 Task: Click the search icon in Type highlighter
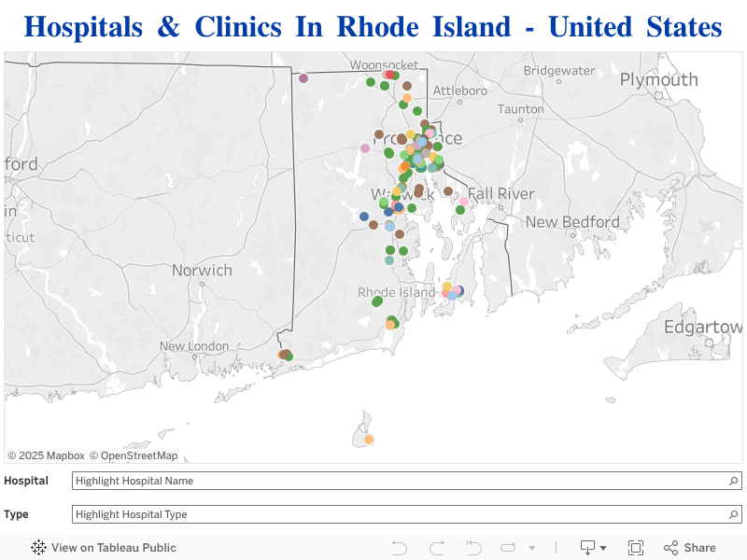click(x=733, y=514)
